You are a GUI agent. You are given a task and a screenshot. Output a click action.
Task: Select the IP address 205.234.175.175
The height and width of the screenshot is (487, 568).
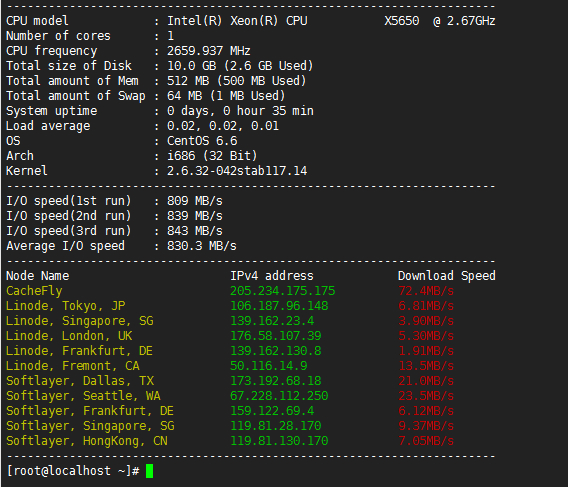[x=283, y=291]
